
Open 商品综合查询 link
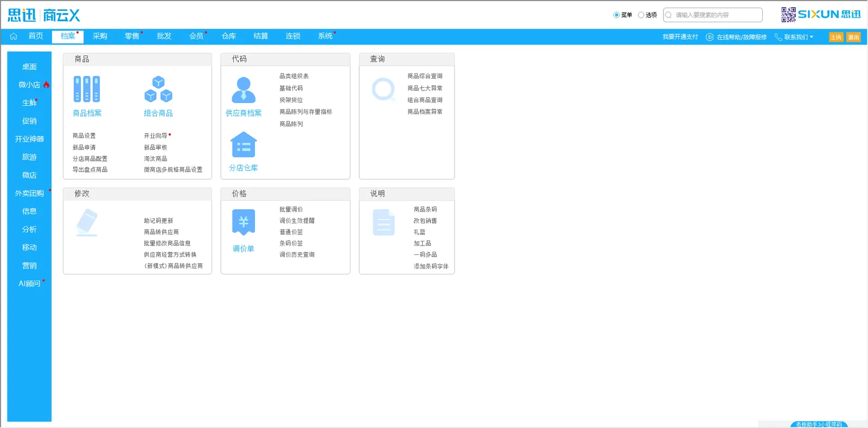[x=425, y=76]
